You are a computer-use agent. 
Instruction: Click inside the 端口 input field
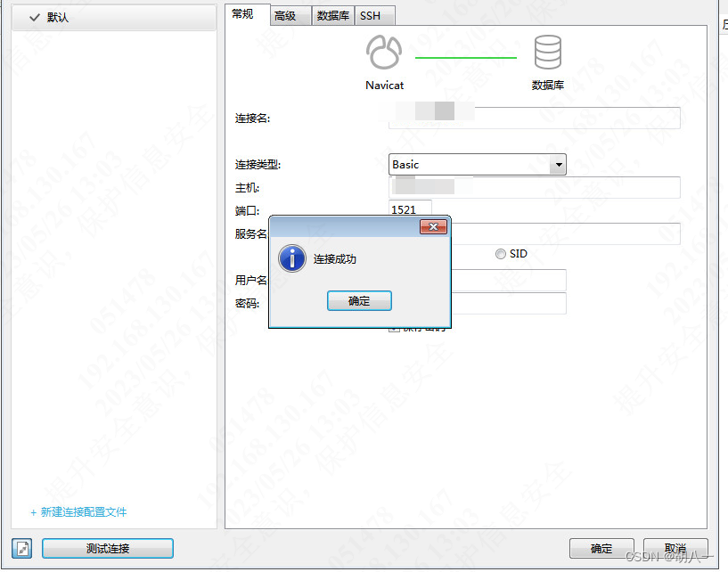(409, 209)
